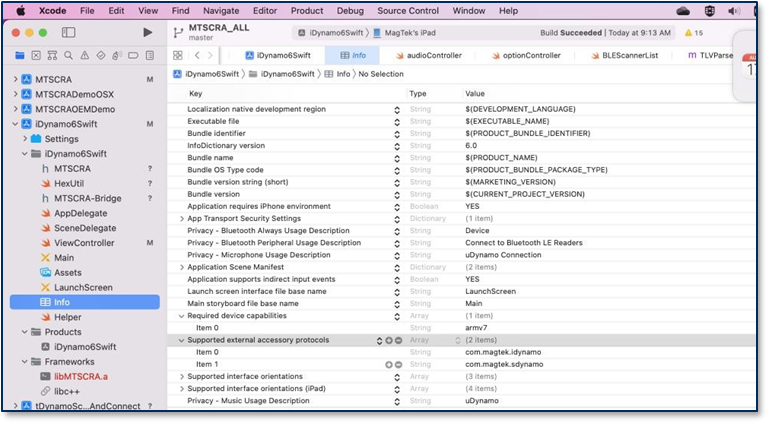Expand Supported interface orientations (iPad) row

182,389
